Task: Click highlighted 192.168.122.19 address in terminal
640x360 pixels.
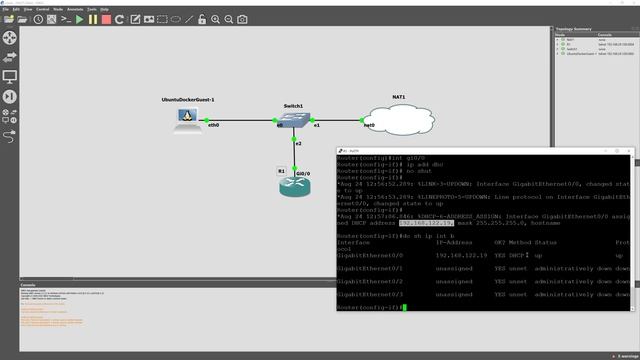Action: click(x=426, y=223)
